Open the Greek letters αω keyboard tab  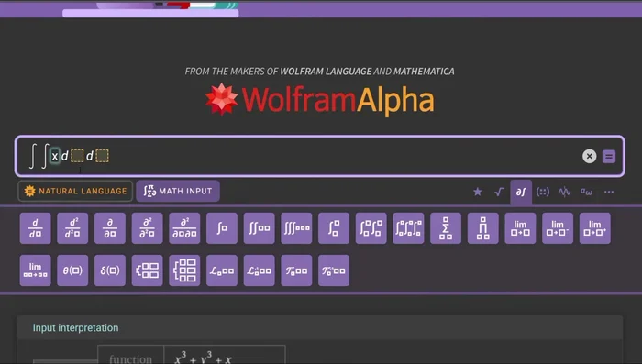(586, 192)
